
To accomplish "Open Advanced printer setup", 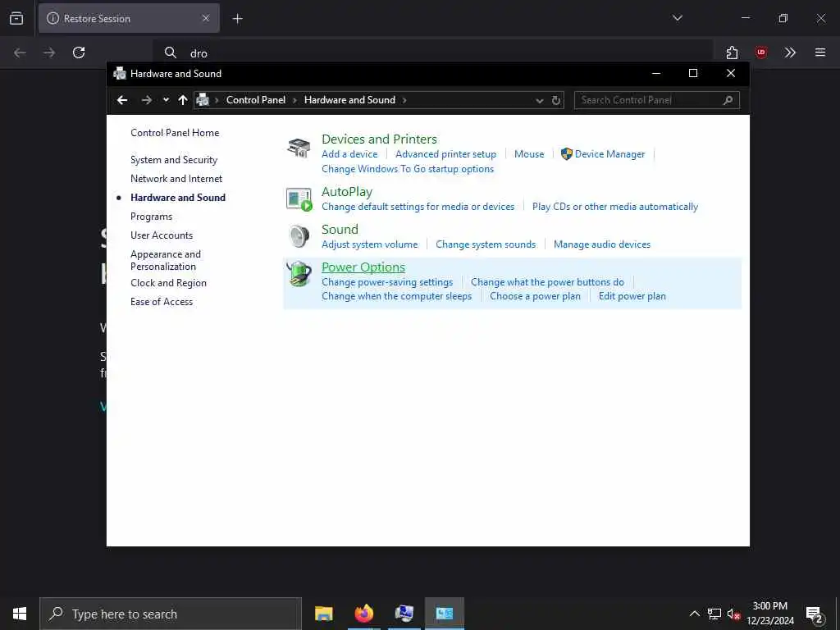I will point(445,154).
